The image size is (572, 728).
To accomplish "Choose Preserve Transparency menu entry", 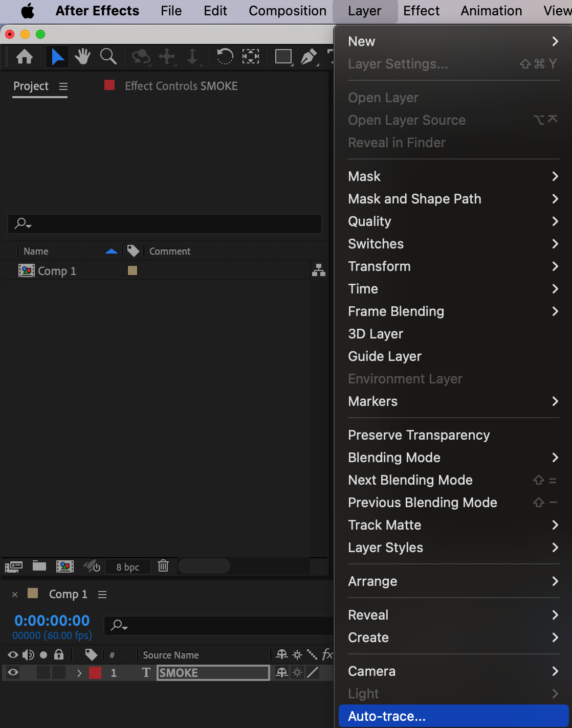I will [x=453, y=435].
